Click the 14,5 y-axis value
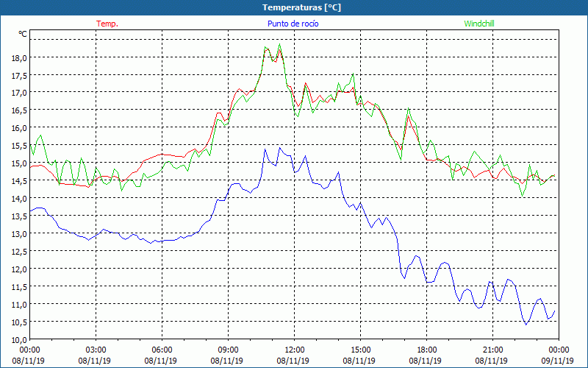This screenshot has width=588, height=368. tap(20, 181)
